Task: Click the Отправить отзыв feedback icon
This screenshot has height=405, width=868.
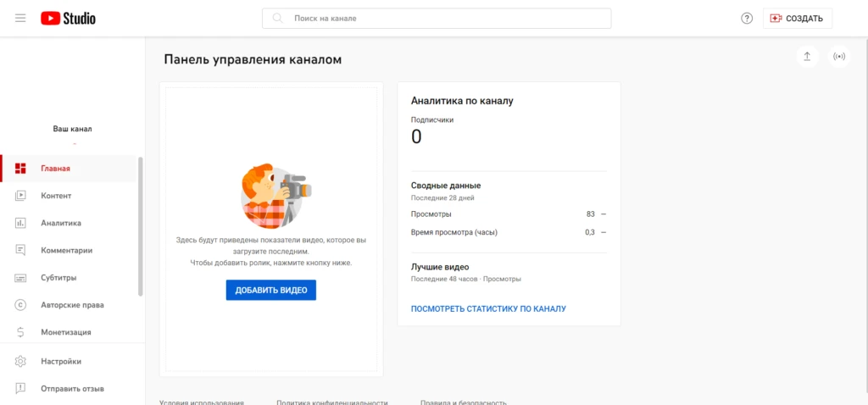Action: 20,388
